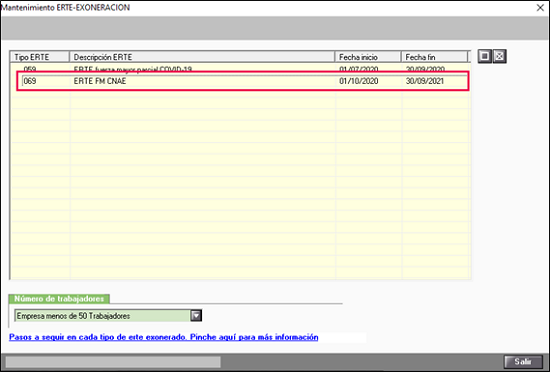This screenshot has height=372, width=550.
Task: Click the Fecha inicio column header
Action: click(368, 57)
